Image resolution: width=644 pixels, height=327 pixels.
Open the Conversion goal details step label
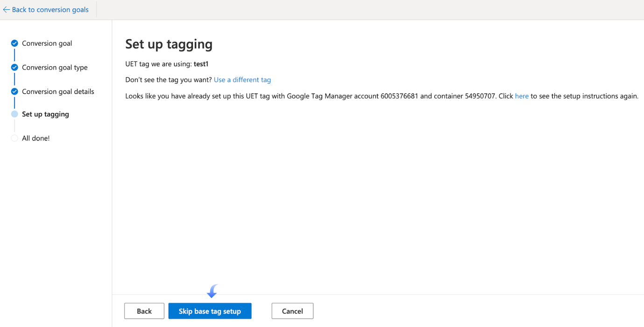click(x=58, y=92)
